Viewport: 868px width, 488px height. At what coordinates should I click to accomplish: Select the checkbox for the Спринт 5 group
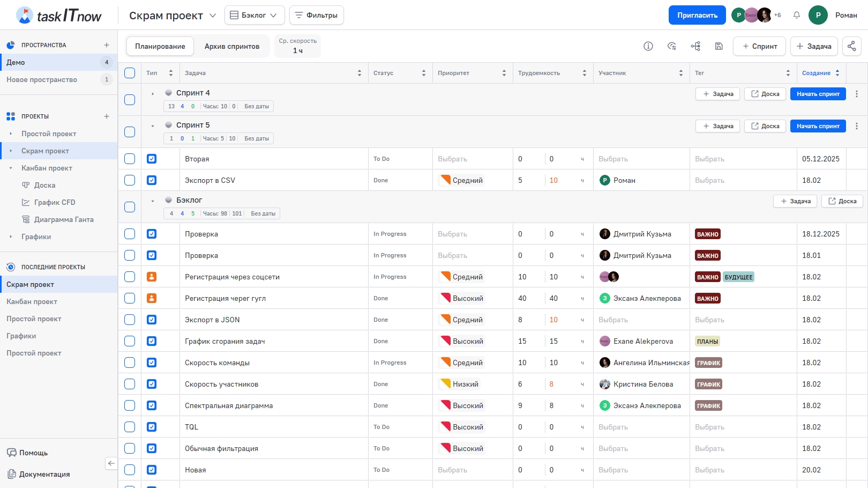(130, 132)
